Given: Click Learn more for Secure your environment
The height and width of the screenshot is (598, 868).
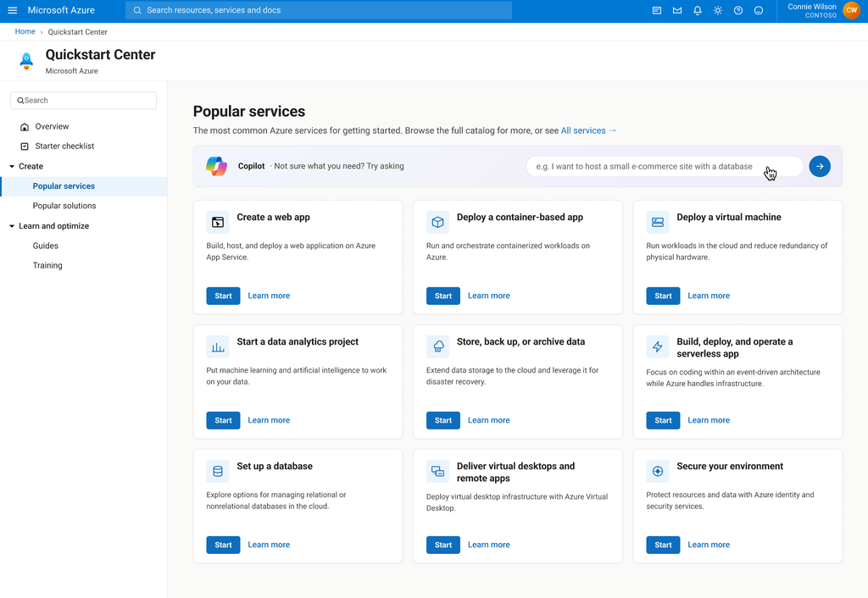Looking at the screenshot, I should 709,545.
